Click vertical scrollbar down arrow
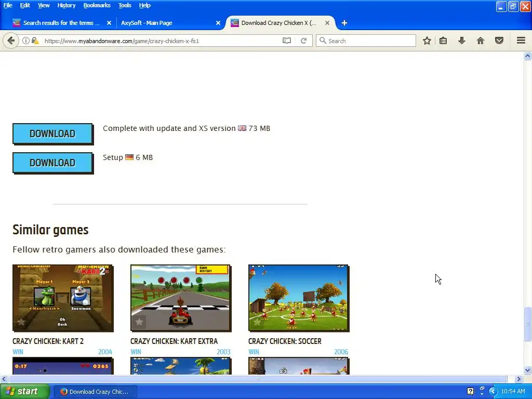Viewport: 532px width, 399px height. tap(527, 370)
